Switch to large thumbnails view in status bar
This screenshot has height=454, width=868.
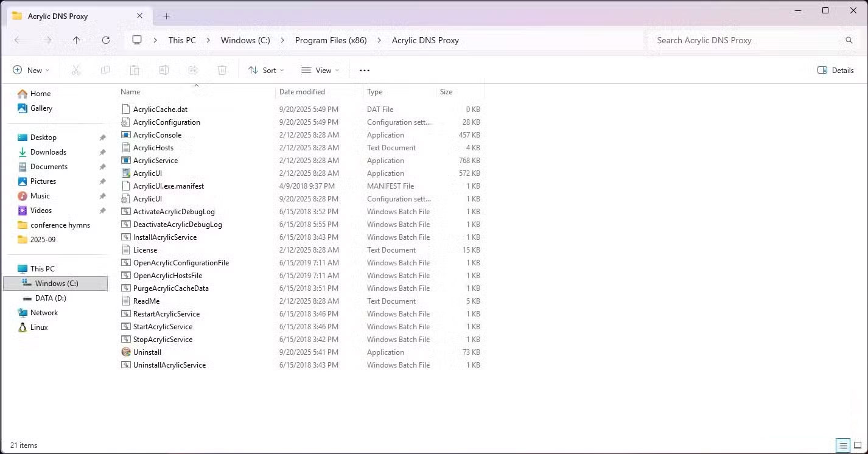tap(858, 445)
